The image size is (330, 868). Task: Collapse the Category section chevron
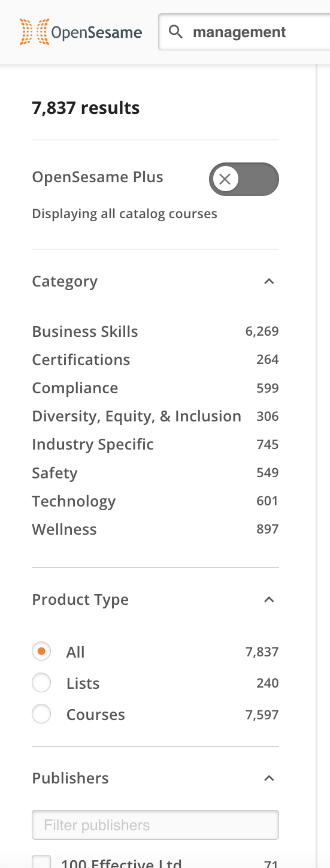269,281
